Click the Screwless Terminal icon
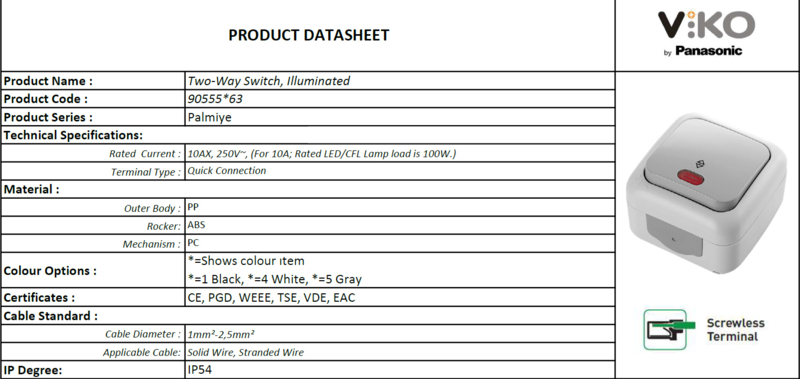 tap(669, 330)
